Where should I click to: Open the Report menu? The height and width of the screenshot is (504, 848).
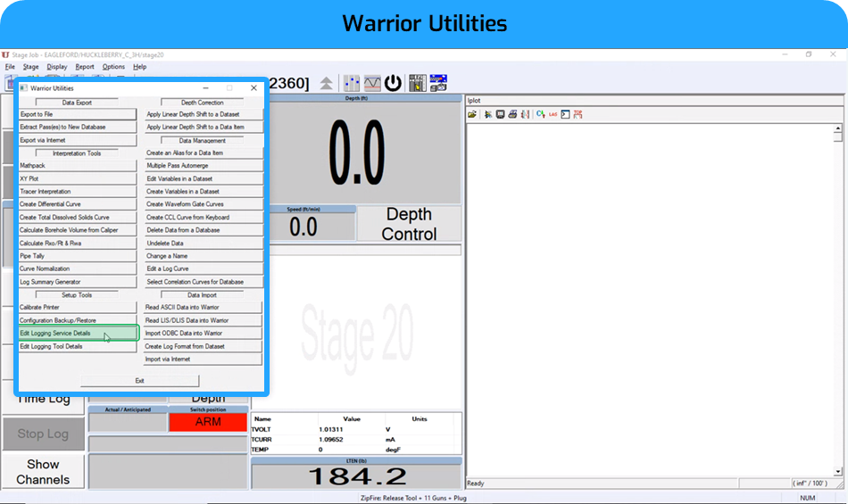[85, 67]
